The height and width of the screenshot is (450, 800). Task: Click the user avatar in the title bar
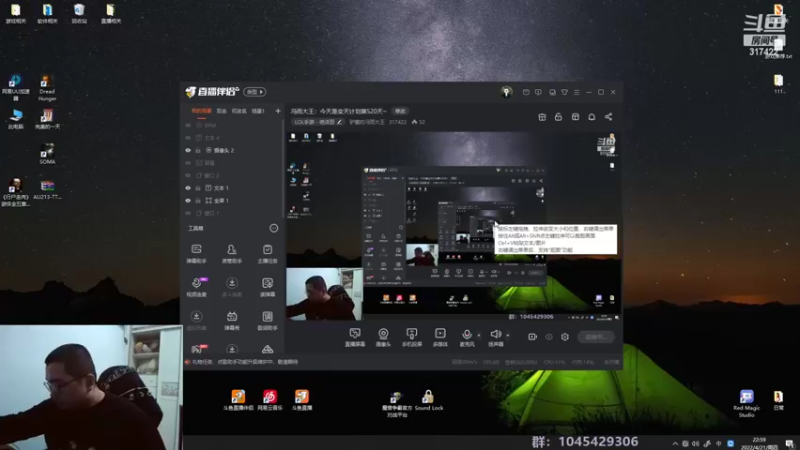(506, 92)
